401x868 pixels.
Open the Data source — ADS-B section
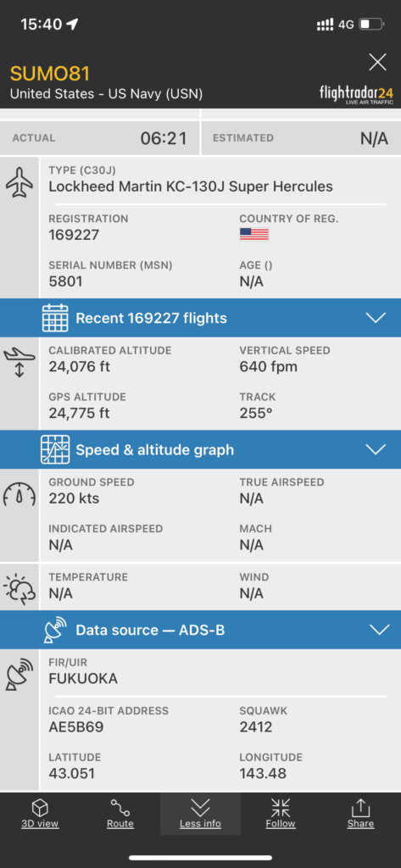200,630
